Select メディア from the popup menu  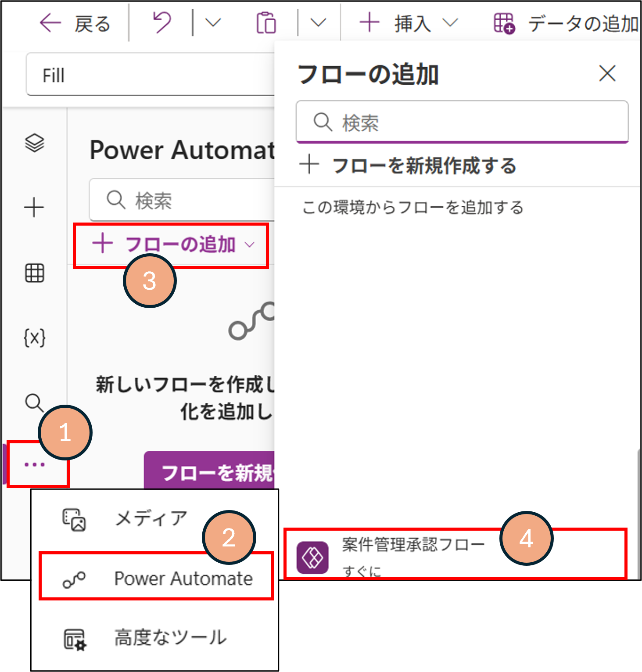click(151, 519)
